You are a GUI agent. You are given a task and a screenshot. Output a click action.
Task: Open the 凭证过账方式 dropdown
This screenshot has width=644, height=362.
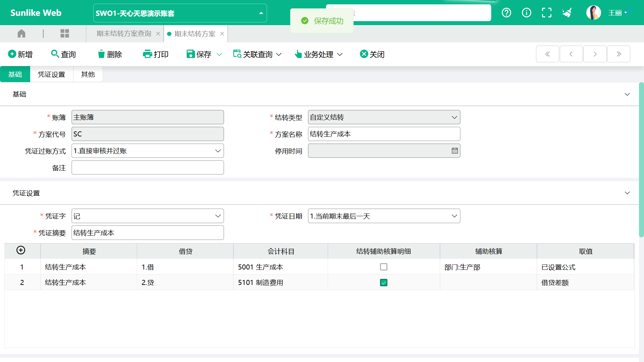148,151
